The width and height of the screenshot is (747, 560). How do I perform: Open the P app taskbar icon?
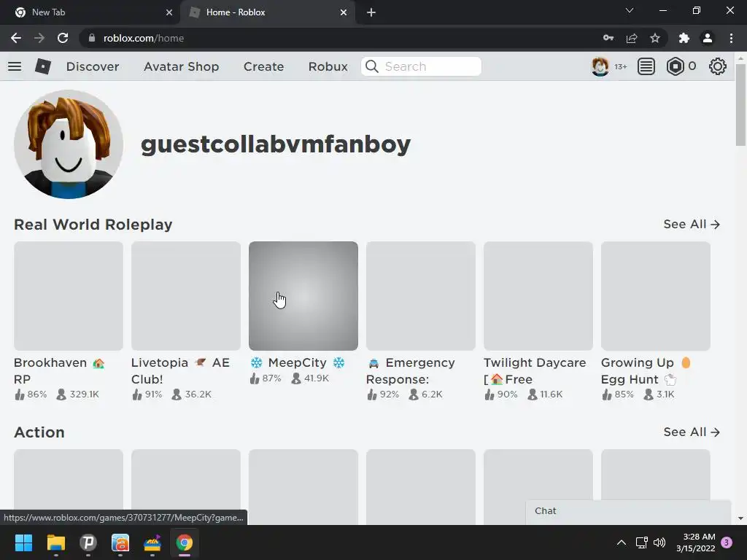click(88, 542)
